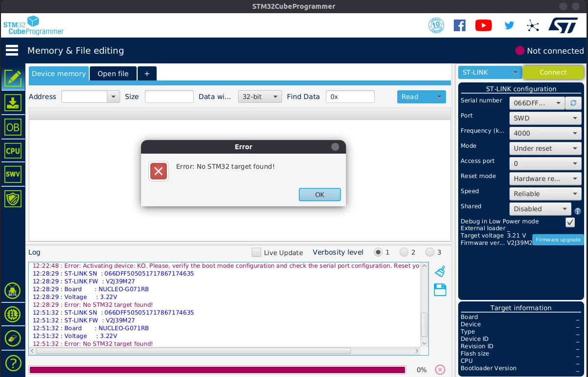Click the Shared info icon
The height and width of the screenshot is (377, 588).
[x=578, y=211]
